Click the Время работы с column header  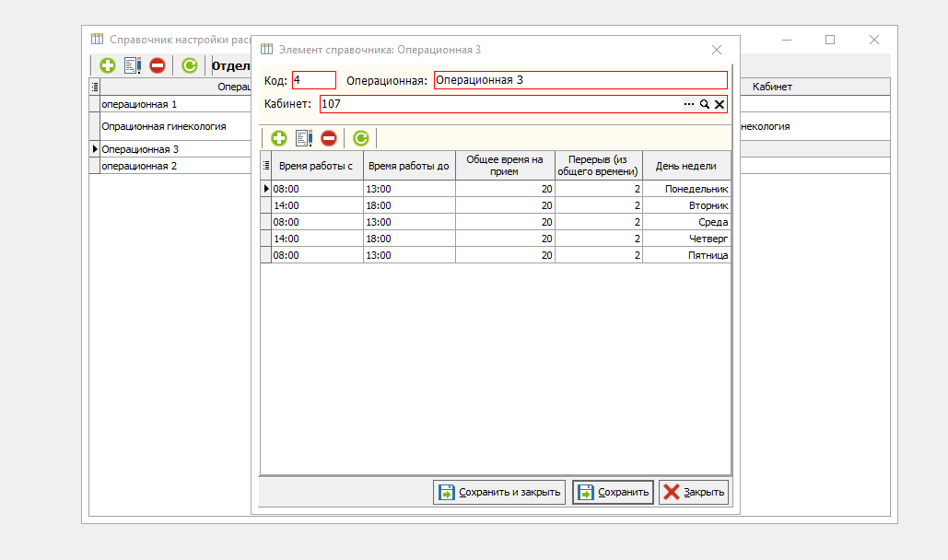point(316,166)
